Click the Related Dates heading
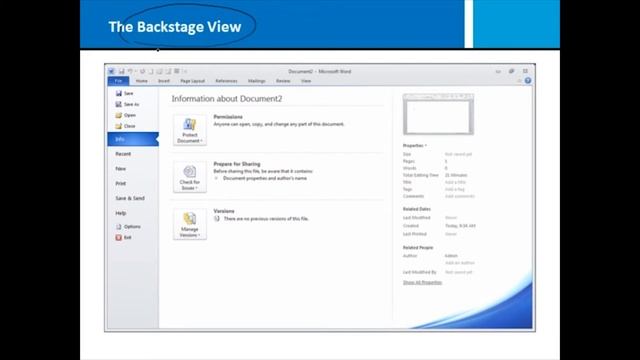The width and height of the screenshot is (640, 360). point(417,209)
